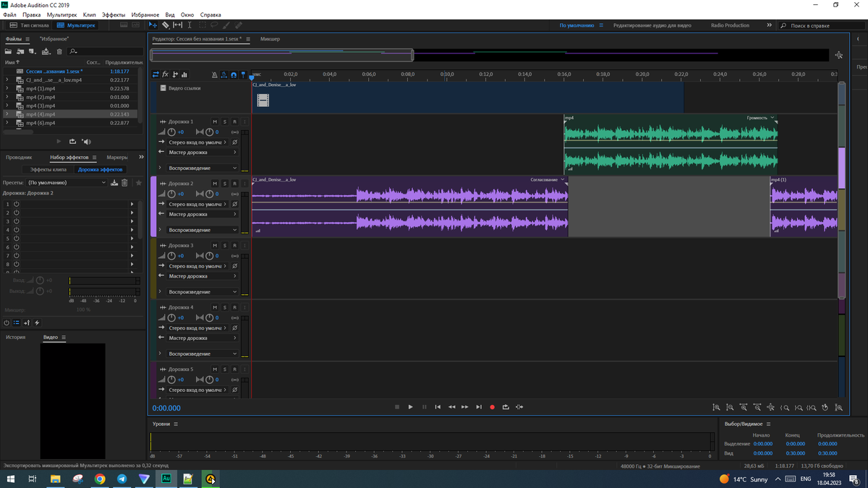
Task: Toggle power for effect slot 1
Action: pos(16,204)
